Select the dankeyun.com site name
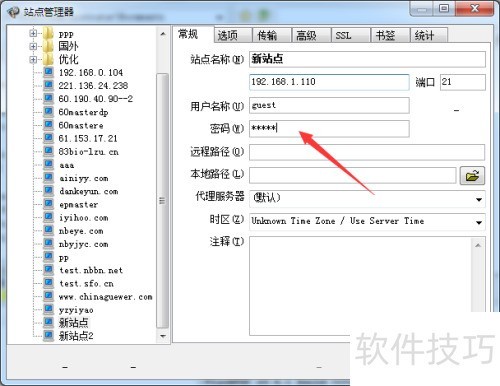Viewport: 500px width, 386px height. click(89, 191)
